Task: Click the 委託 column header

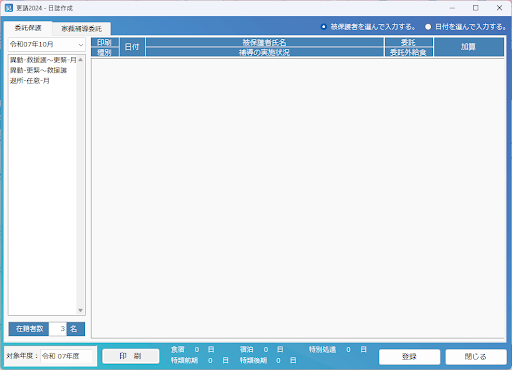Action: [408, 42]
